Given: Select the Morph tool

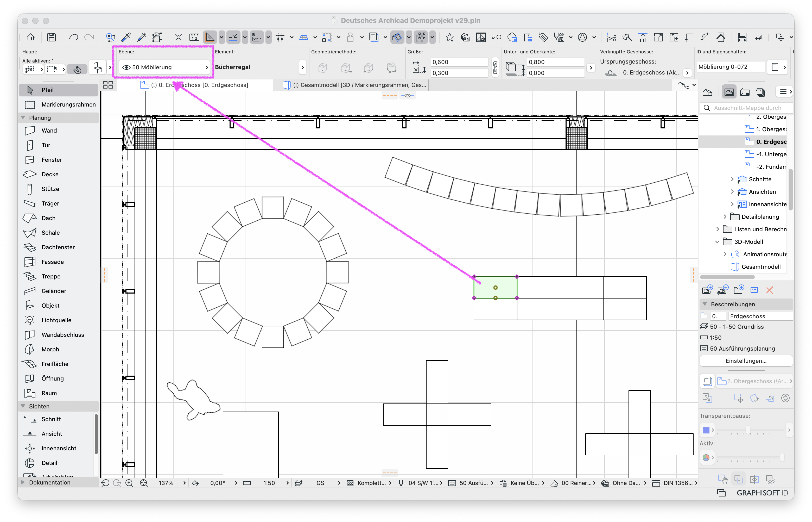Looking at the screenshot, I should 58,349.
